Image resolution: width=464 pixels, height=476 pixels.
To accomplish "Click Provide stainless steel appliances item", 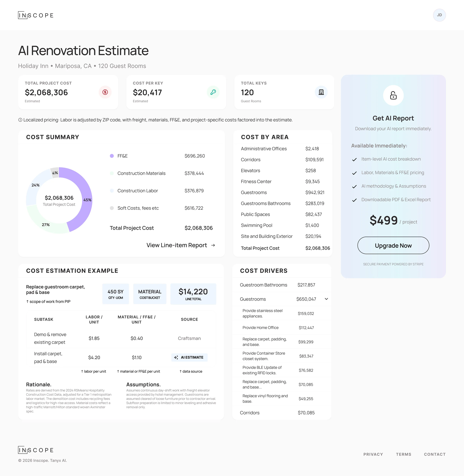I will click(282, 313).
